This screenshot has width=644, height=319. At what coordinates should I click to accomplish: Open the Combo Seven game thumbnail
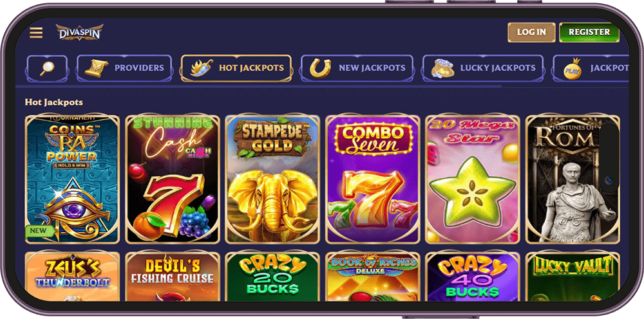click(x=372, y=179)
